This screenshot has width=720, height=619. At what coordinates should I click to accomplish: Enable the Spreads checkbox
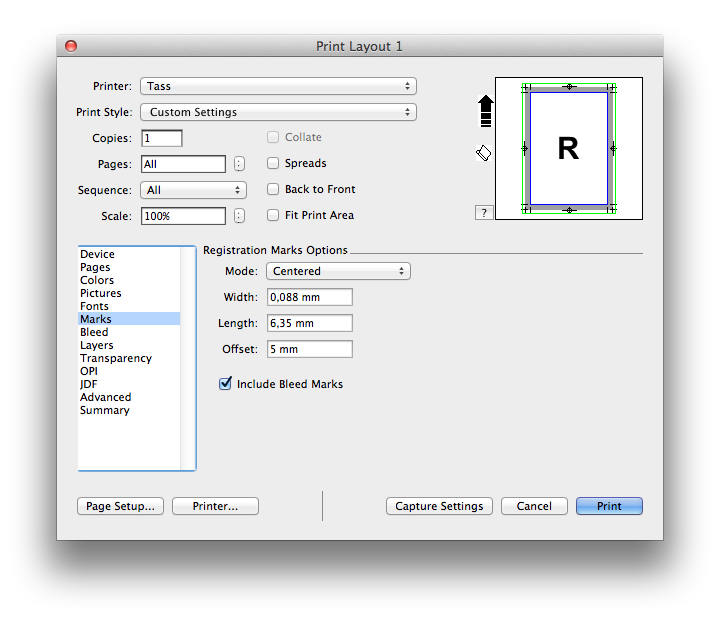click(273, 163)
